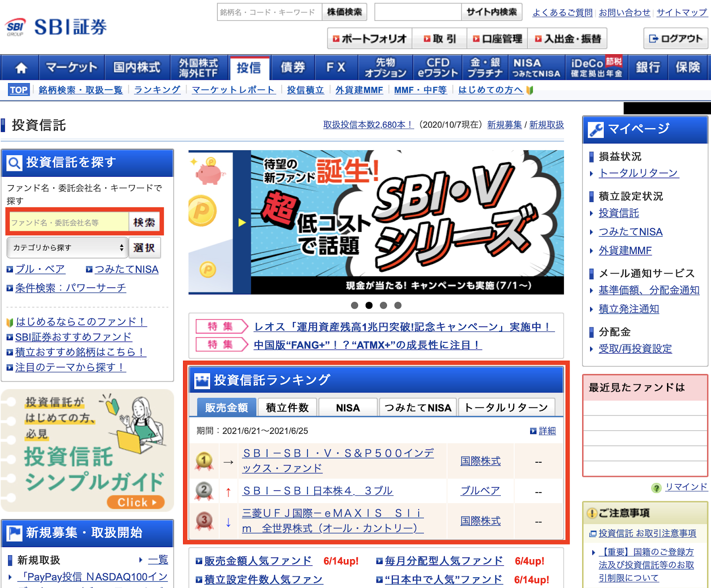This screenshot has height=588, width=711.
Task: Focus the 銘柄名・コード・キーワード search field
Action: 270,12
